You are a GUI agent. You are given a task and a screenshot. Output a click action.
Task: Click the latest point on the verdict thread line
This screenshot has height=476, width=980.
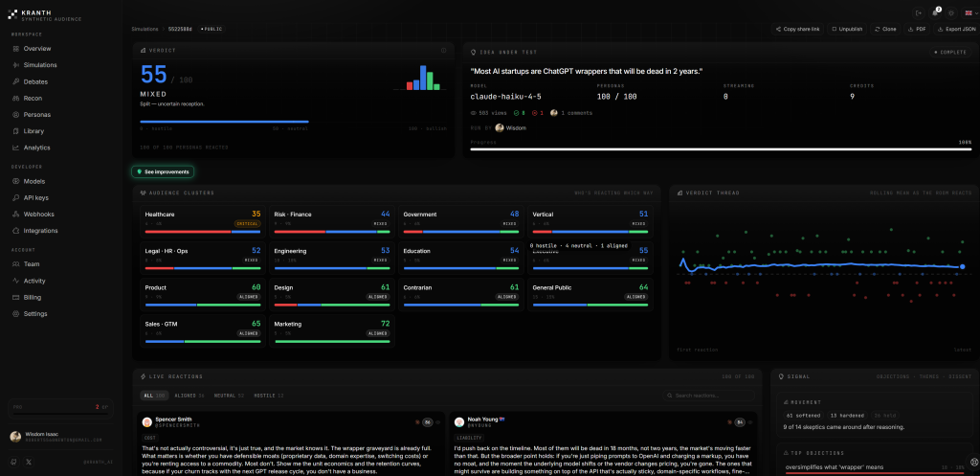(963, 267)
